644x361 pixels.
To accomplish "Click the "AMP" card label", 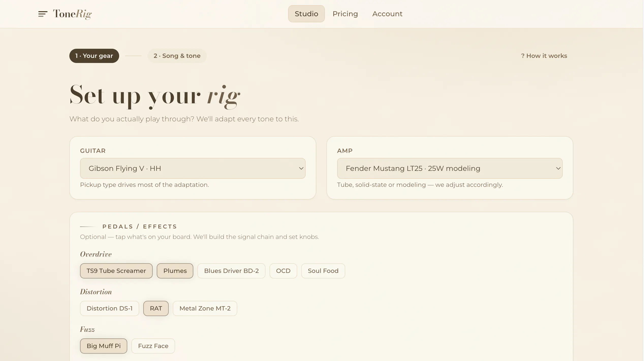I will tap(344, 151).
